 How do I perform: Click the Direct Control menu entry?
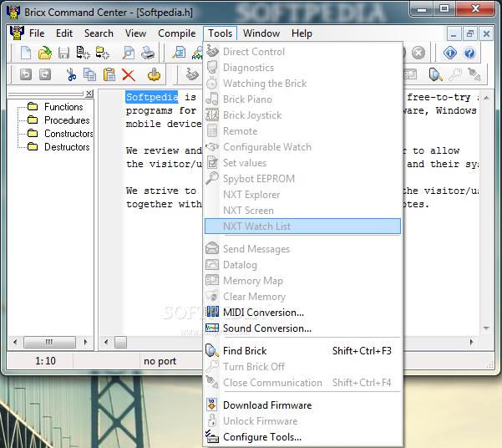click(x=302, y=52)
